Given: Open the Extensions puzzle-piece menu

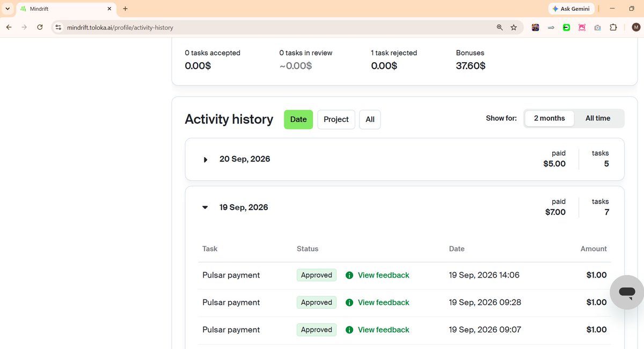Looking at the screenshot, I should (x=613, y=27).
